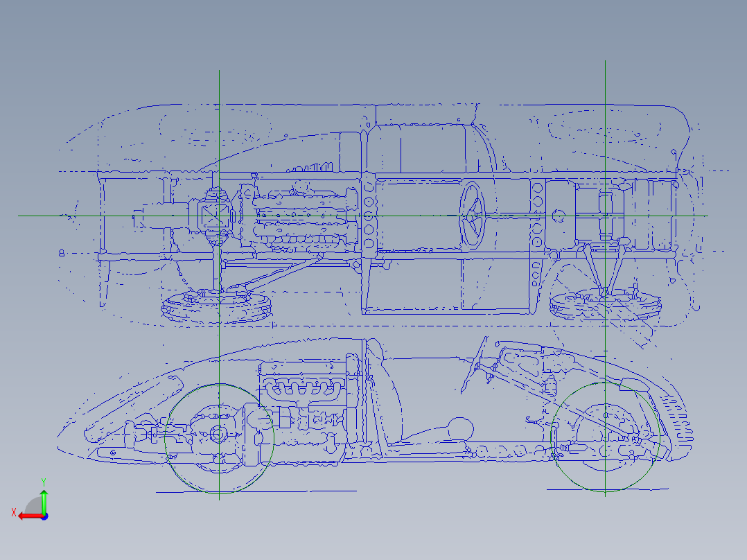Screen dimensions: 747x560
Task: Click the red X label beside the triad
Action: click(x=13, y=512)
